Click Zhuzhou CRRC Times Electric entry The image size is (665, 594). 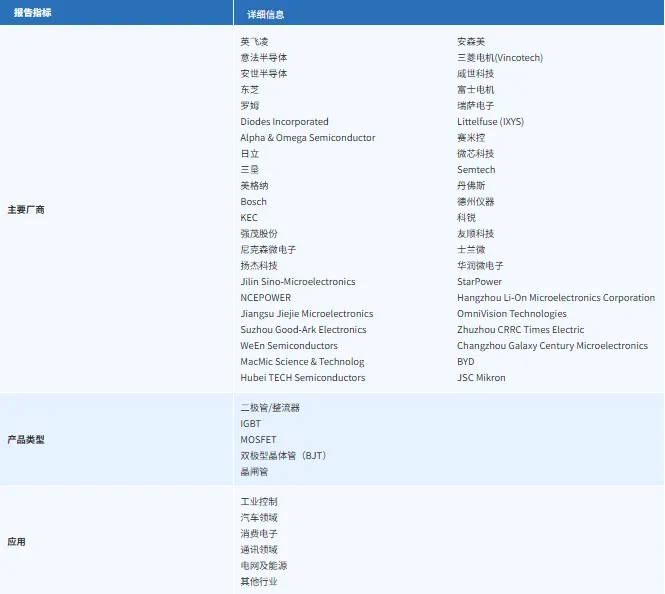click(x=521, y=330)
